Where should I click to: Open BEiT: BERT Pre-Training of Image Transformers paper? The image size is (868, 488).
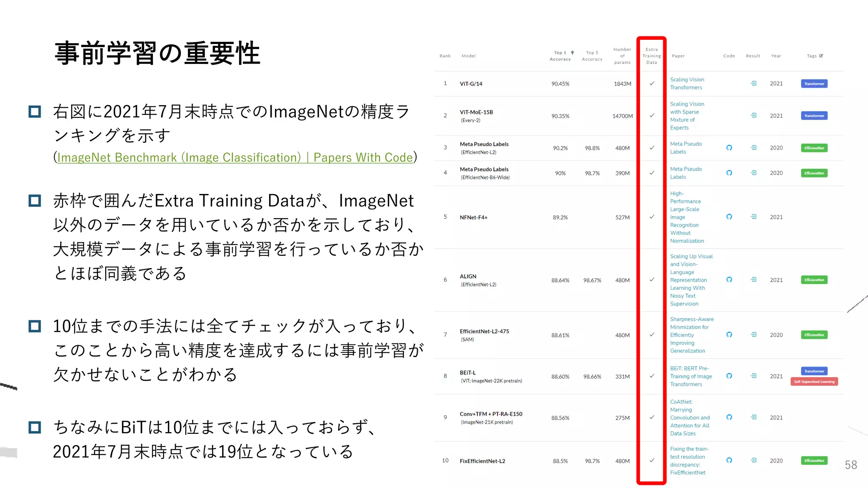tap(691, 376)
